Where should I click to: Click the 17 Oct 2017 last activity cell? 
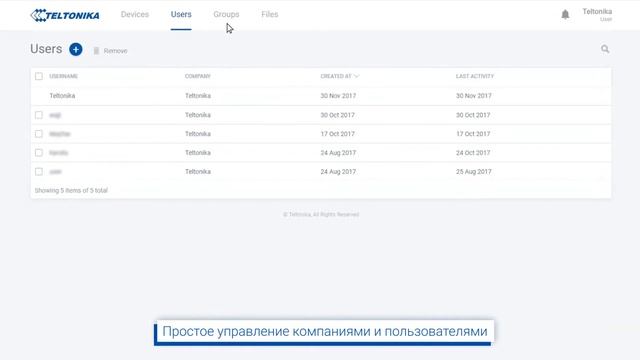473,134
